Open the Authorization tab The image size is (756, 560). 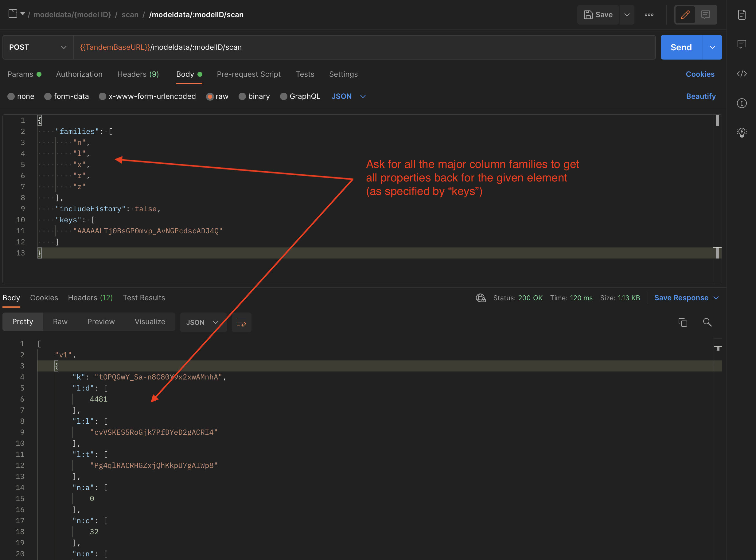point(79,74)
